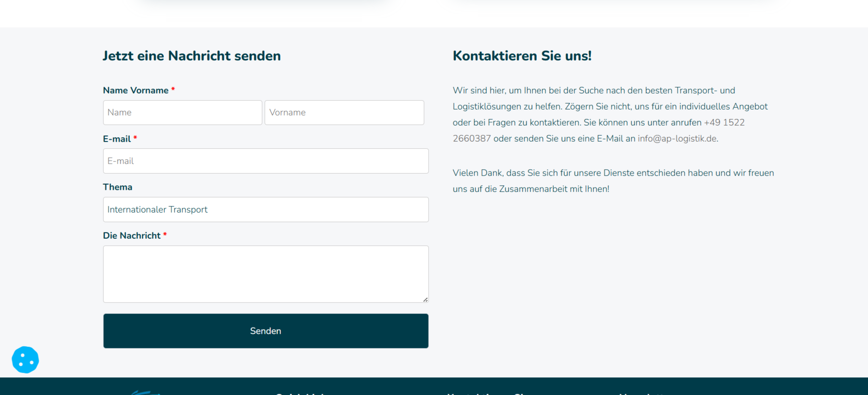Click inside the Die Nachricht text area

coord(266,274)
